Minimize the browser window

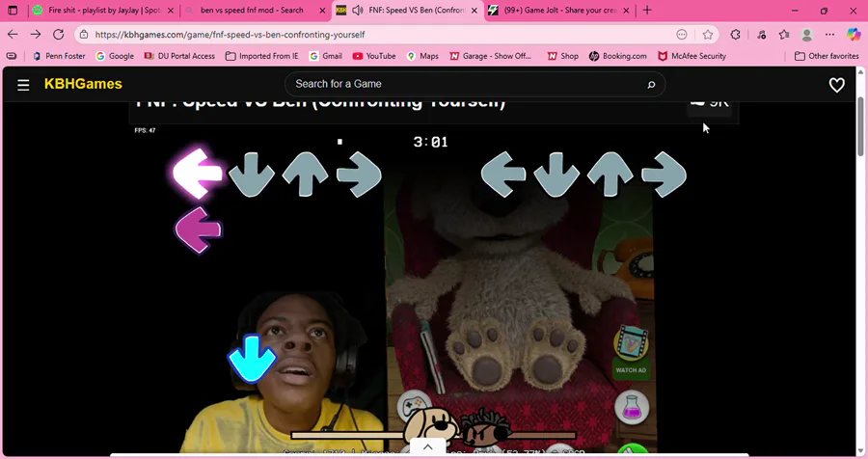coord(795,10)
